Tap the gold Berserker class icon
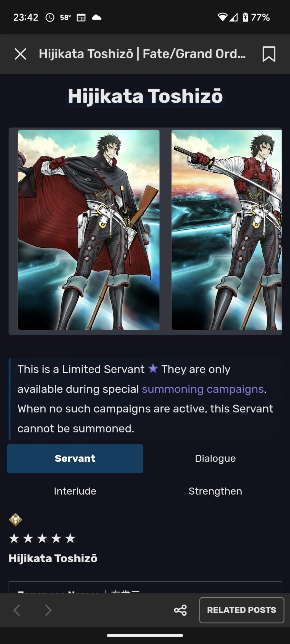The width and height of the screenshot is (290, 644). (x=15, y=519)
